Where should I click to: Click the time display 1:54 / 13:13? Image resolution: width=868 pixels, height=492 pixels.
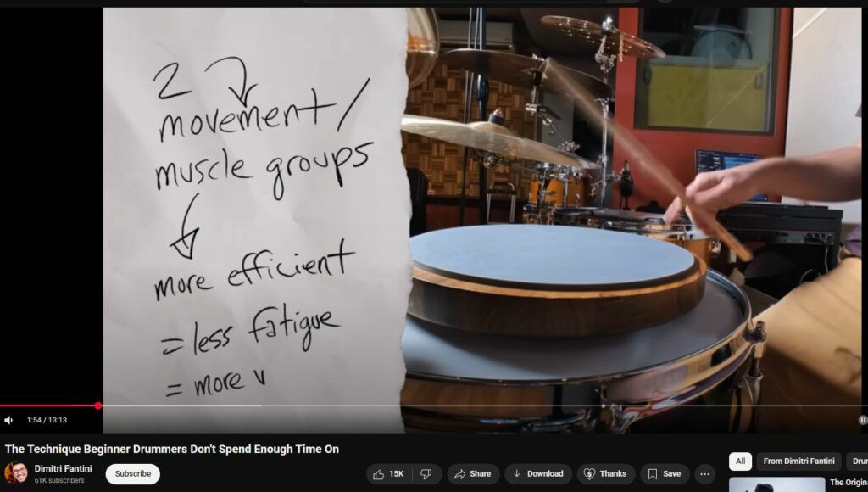click(47, 420)
